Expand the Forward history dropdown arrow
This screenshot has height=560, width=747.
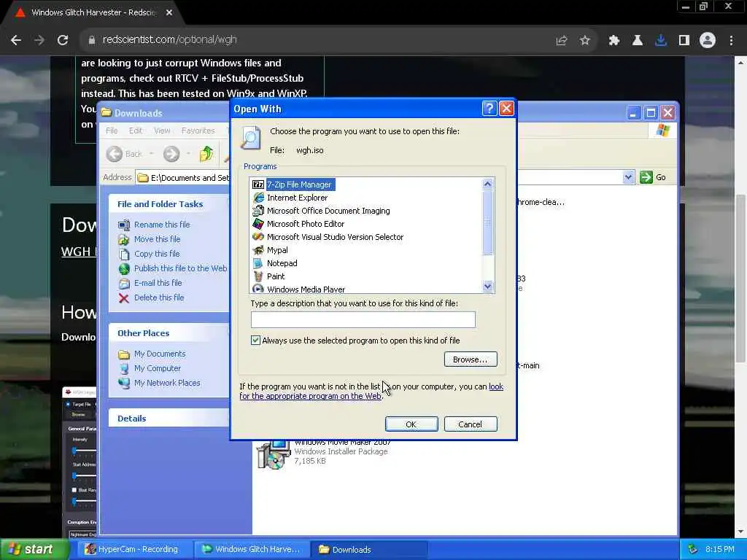(188, 154)
